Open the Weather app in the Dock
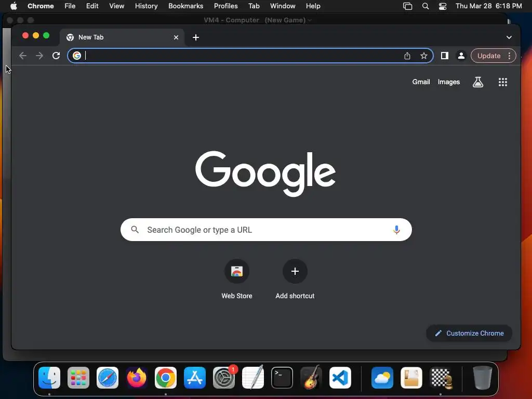The image size is (532, 399). point(382,378)
